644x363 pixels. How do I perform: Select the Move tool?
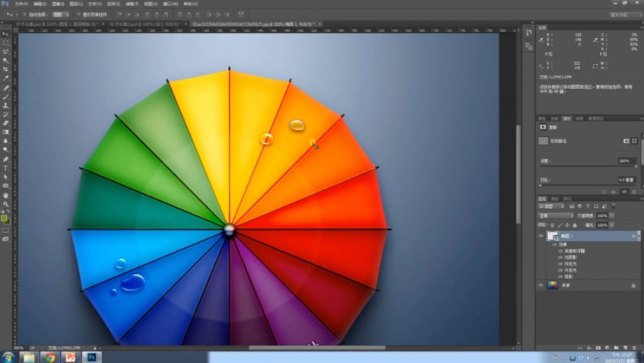[5, 34]
